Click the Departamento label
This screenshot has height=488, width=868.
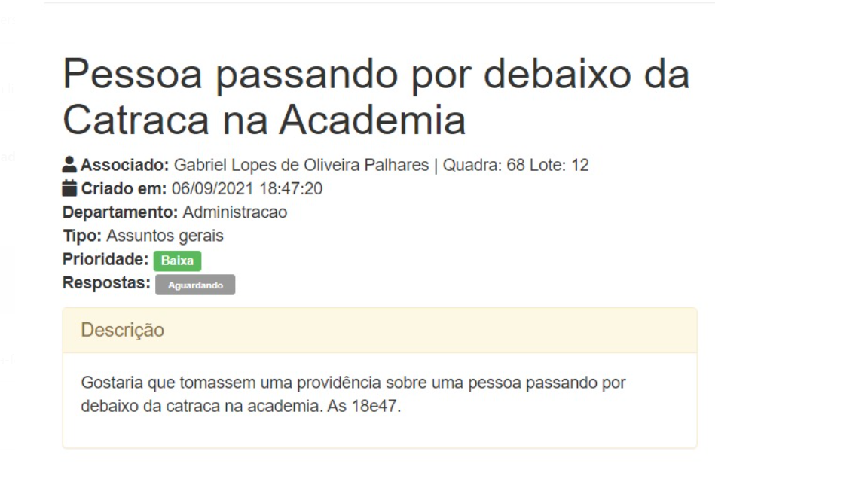[120, 212]
